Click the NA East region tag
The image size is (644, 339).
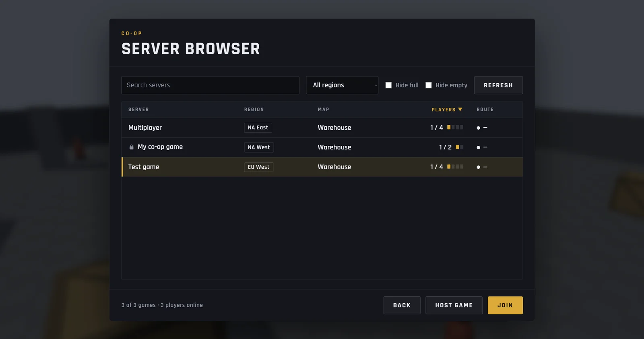click(258, 128)
